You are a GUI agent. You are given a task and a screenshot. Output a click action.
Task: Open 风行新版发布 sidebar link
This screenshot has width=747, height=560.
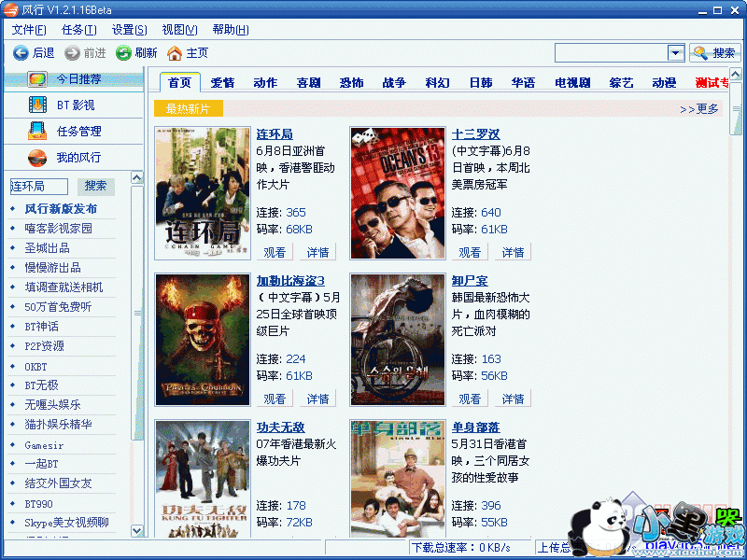click(61, 209)
